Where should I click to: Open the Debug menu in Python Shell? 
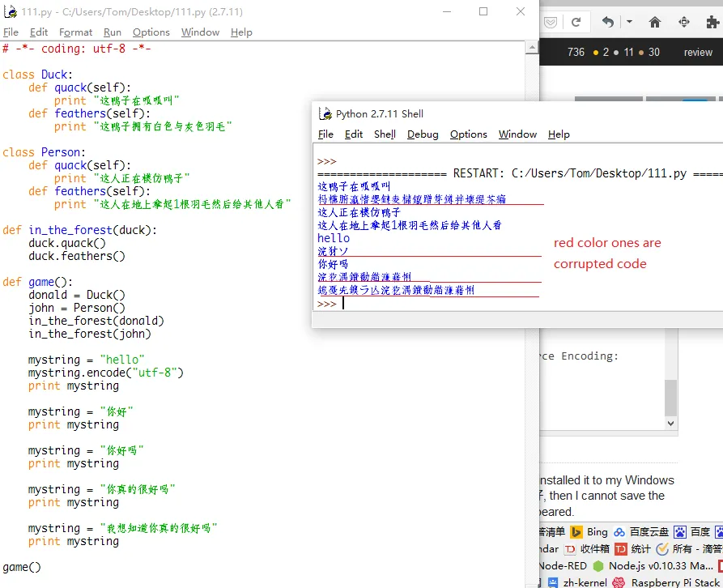coord(423,134)
